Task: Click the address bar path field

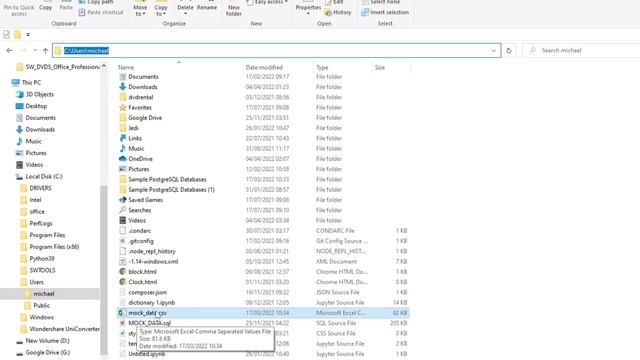Action: (x=276, y=51)
